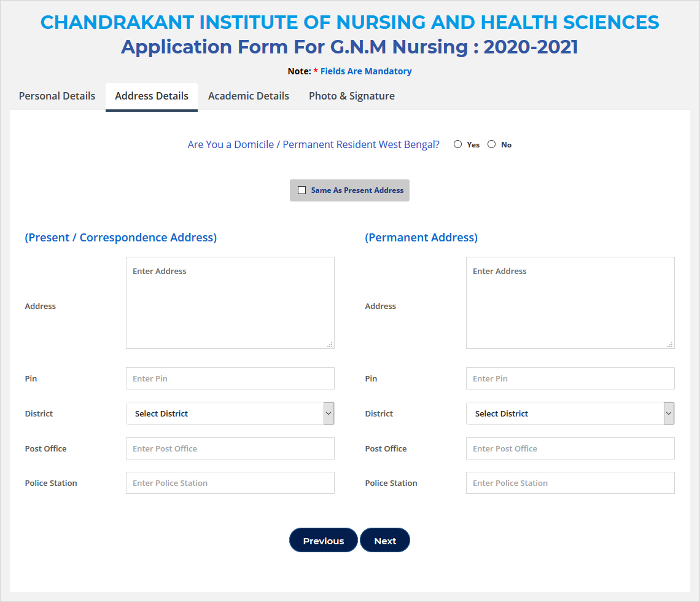
Task: Click present address Police Station field
Action: click(x=230, y=483)
